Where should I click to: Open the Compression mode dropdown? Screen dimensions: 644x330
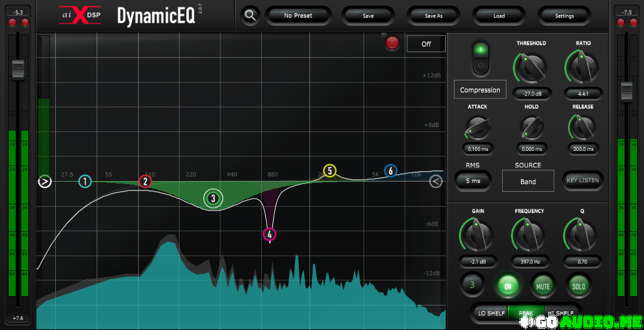pyautogui.click(x=480, y=90)
